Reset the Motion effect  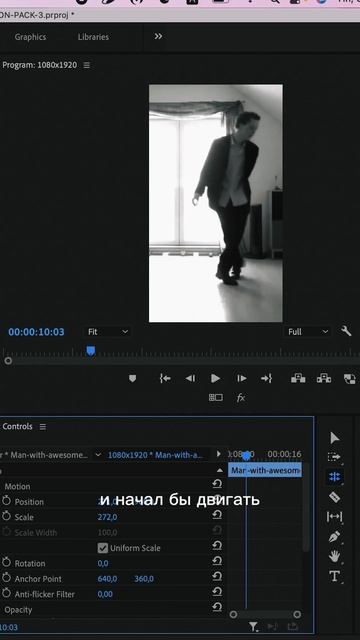pos(217,484)
